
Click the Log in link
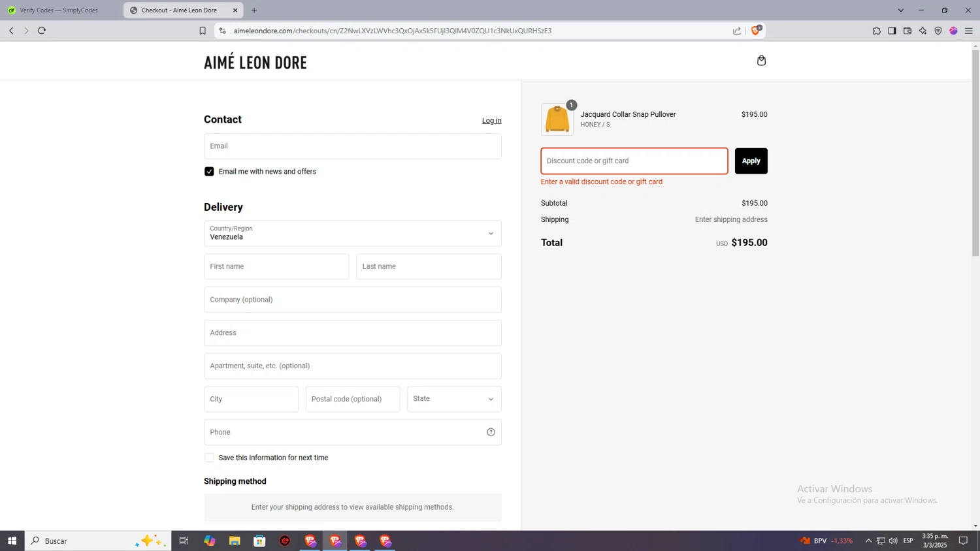pos(491,121)
